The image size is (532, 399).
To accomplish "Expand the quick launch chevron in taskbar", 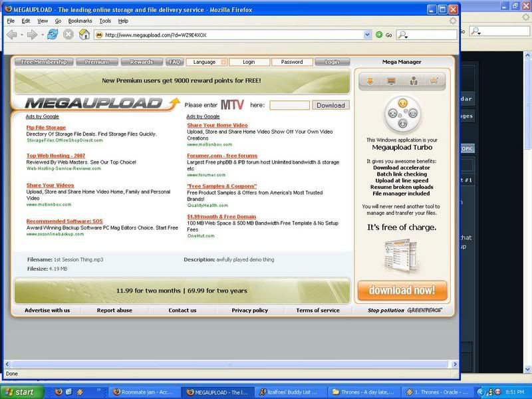I will [x=98, y=390].
